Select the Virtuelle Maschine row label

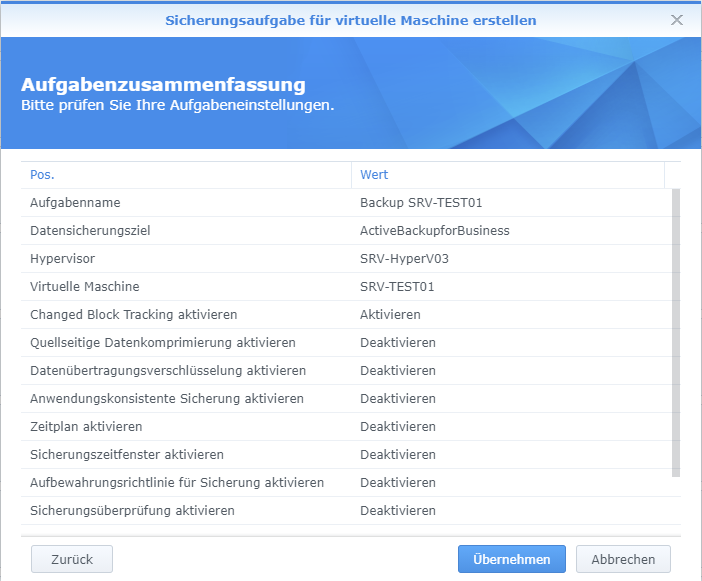85,286
